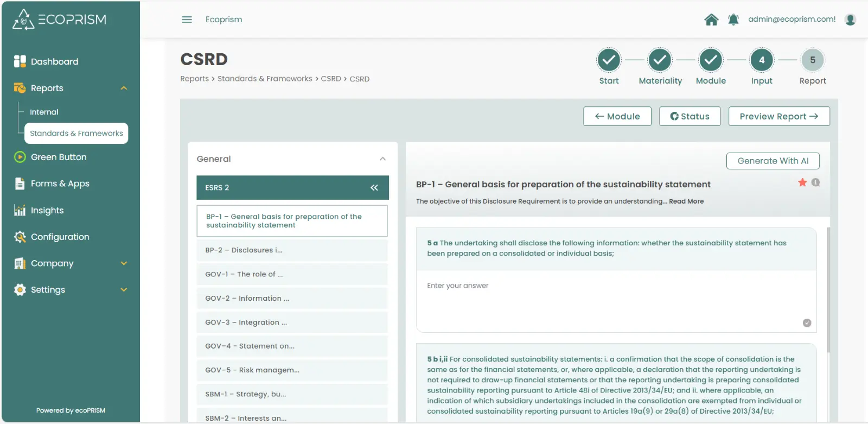The height and width of the screenshot is (424, 868).
Task: Select SBM-1 – Strategy item
Action: pos(292,394)
